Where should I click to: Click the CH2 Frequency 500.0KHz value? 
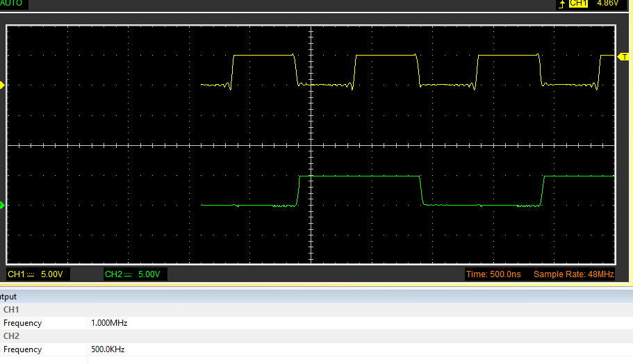point(109,349)
